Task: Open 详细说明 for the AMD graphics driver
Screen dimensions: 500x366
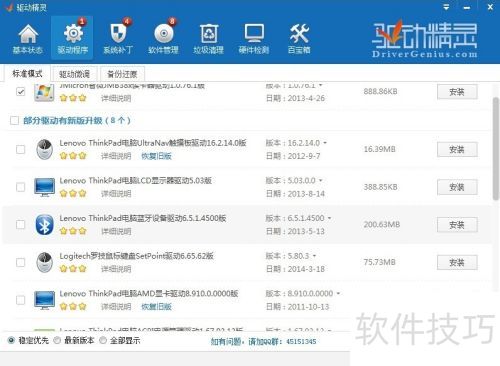Action: click(116, 307)
